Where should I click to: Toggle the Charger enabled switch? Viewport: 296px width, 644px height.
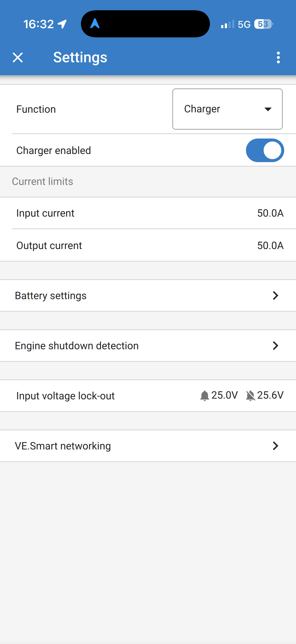click(x=265, y=150)
